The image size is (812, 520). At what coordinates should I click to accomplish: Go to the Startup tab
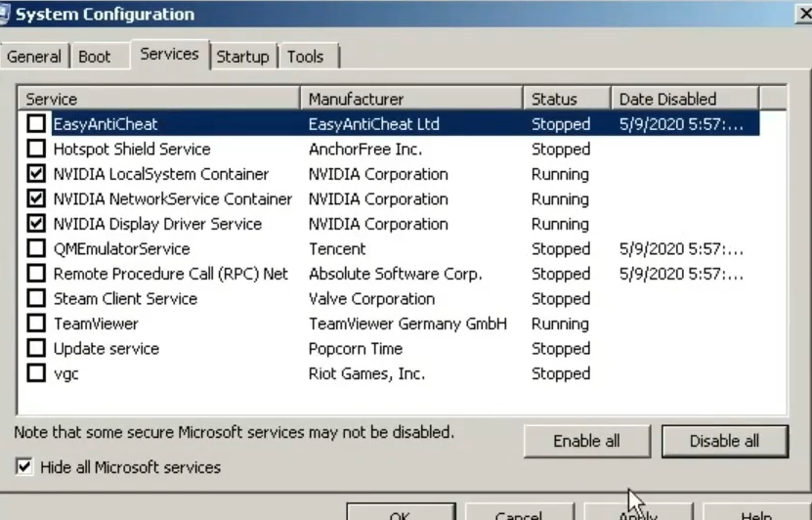click(243, 56)
